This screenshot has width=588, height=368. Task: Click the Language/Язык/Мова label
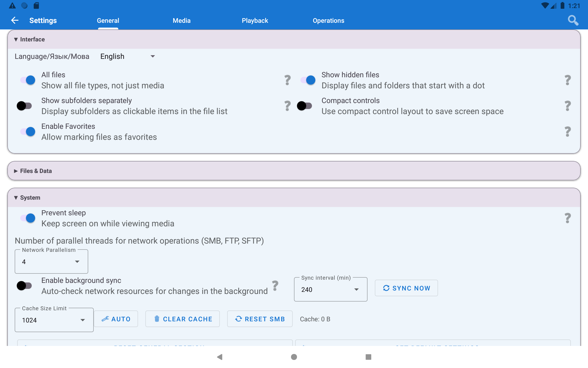coord(52,57)
